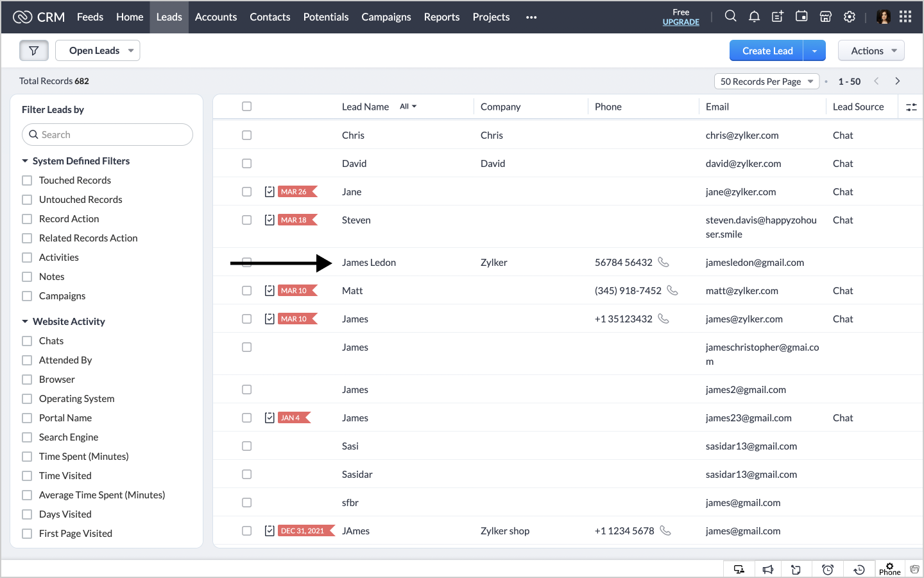Check the Activities filter
This screenshot has width=924, height=578.
(x=27, y=258)
